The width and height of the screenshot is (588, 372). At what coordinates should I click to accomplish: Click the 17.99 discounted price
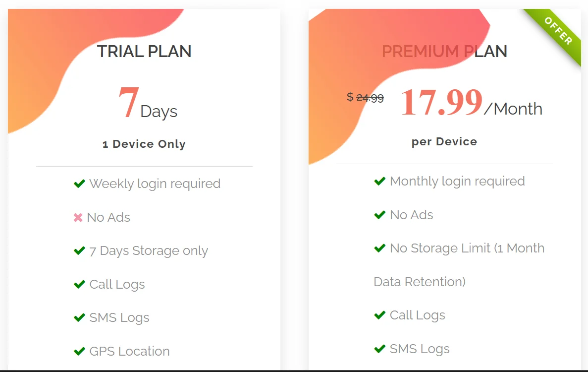click(x=441, y=103)
